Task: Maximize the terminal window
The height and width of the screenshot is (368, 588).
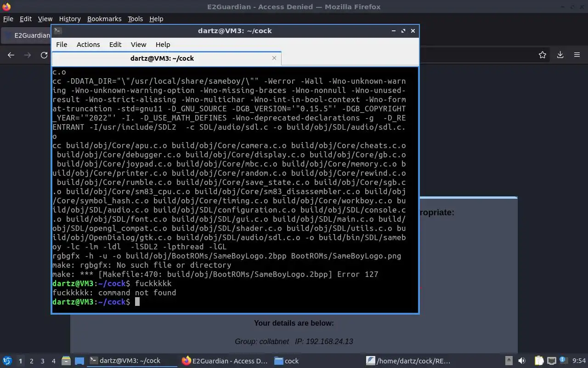Action: (x=403, y=31)
